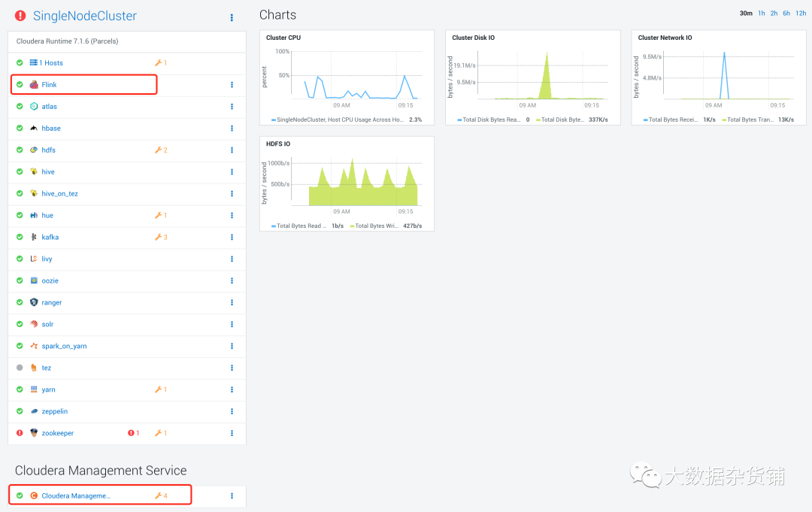Set chart time range to 6h

pos(786,14)
